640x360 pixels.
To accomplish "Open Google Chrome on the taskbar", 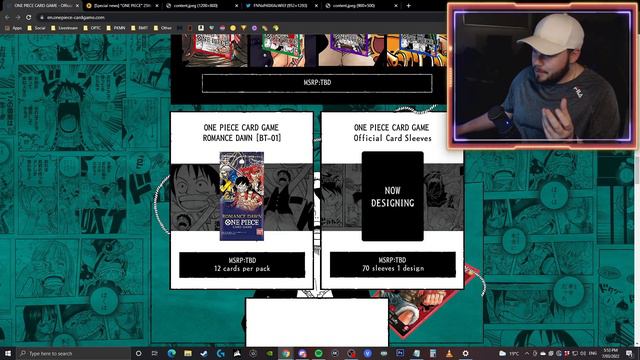I will [286, 353].
